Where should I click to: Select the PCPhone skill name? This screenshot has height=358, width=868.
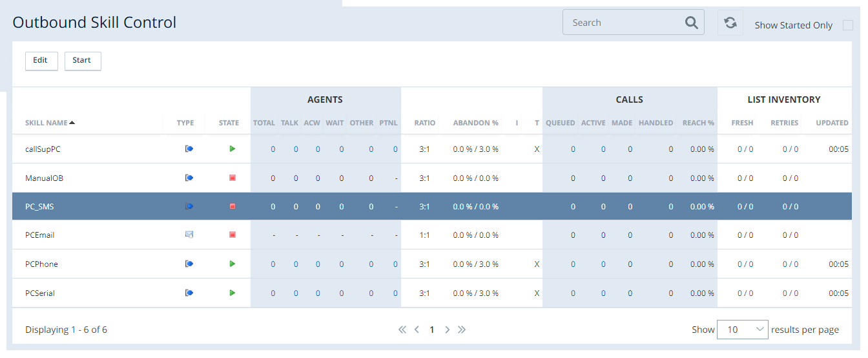tap(41, 264)
